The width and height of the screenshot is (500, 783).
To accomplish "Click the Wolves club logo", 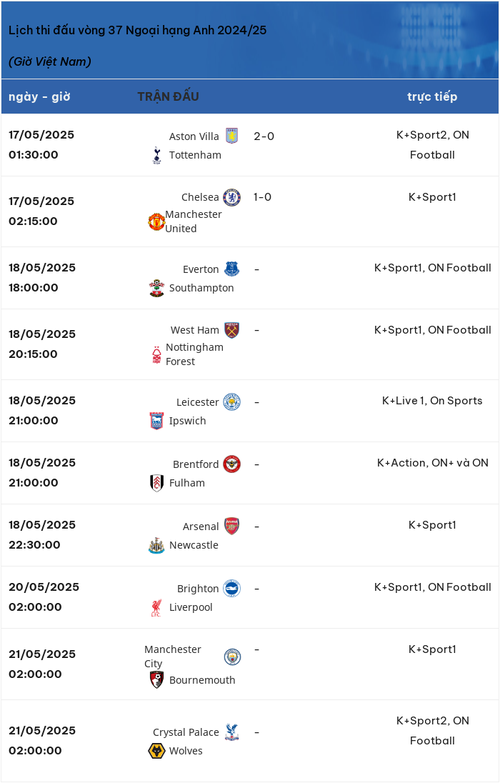I will (157, 751).
